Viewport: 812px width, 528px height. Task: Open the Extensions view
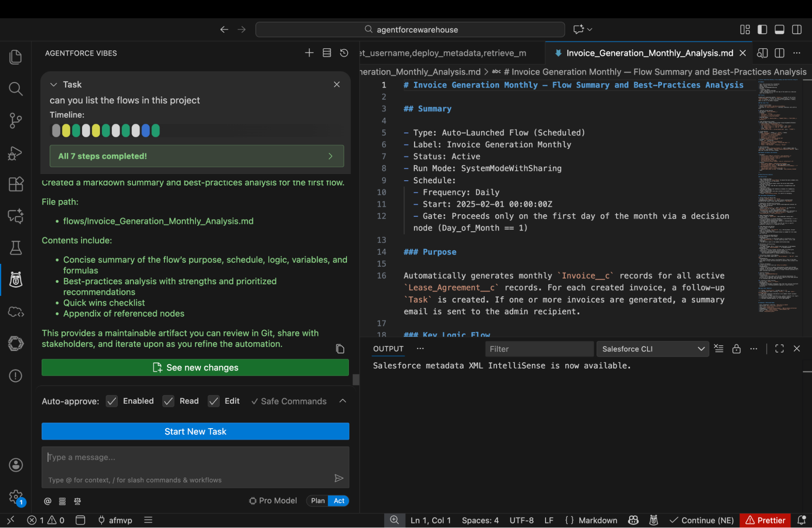[x=15, y=184]
